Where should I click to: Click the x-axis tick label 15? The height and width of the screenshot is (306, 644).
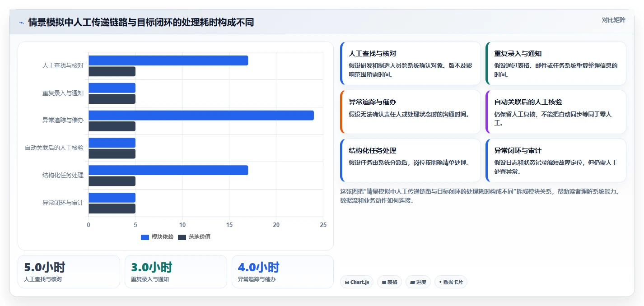pos(229,225)
